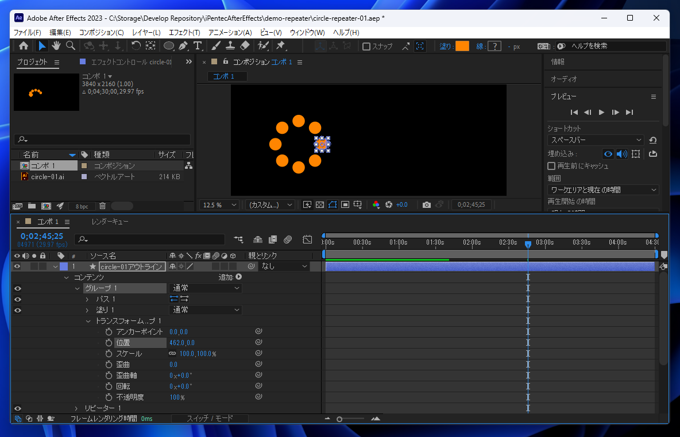Screen dimensions: 680x437
Task: Click the Play button in preview panel
Action: tap(601, 112)
